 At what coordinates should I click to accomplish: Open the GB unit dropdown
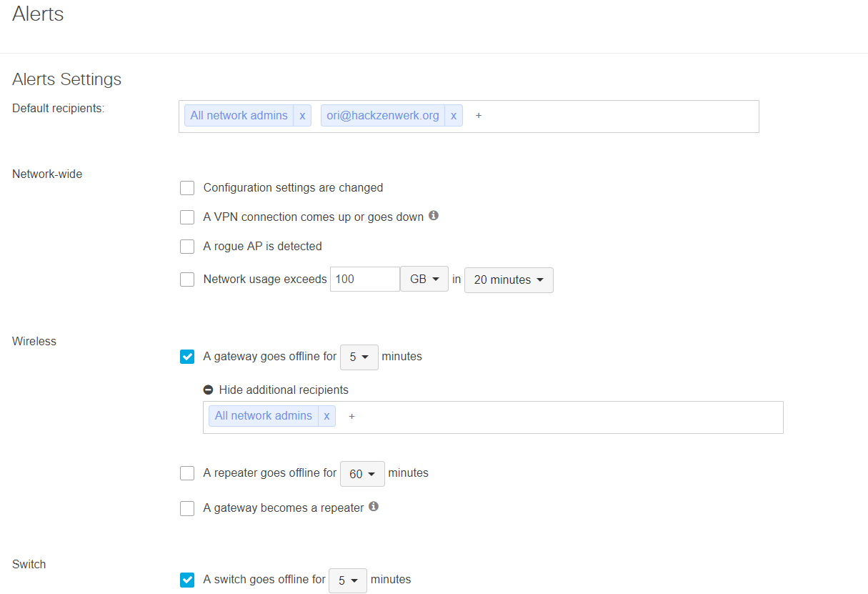[x=424, y=279]
